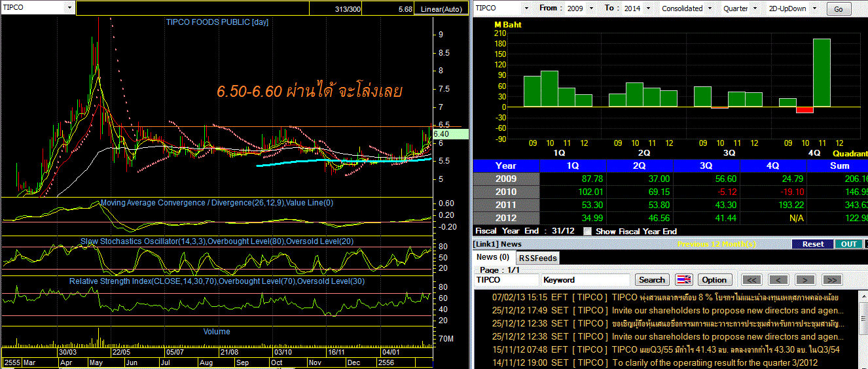Click the OUT button

[848, 244]
